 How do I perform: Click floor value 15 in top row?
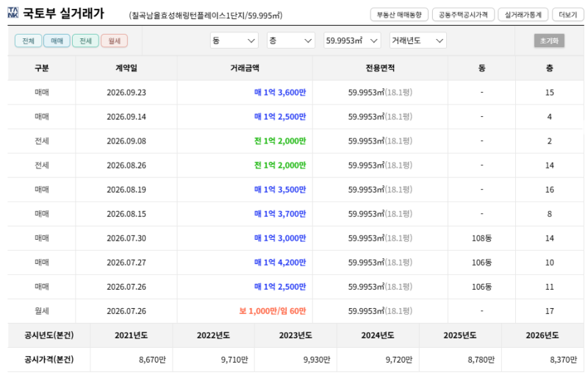point(549,93)
